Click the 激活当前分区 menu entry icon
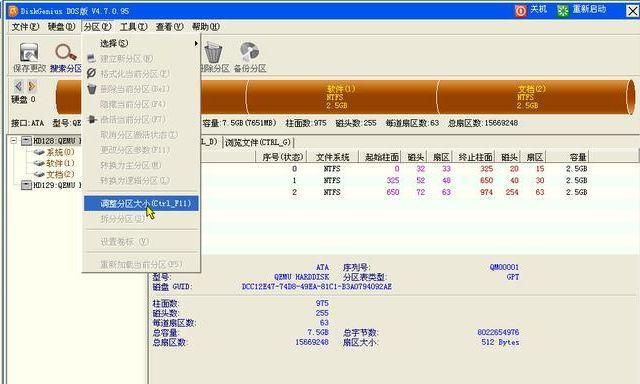The image size is (640, 384). point(92,119)
